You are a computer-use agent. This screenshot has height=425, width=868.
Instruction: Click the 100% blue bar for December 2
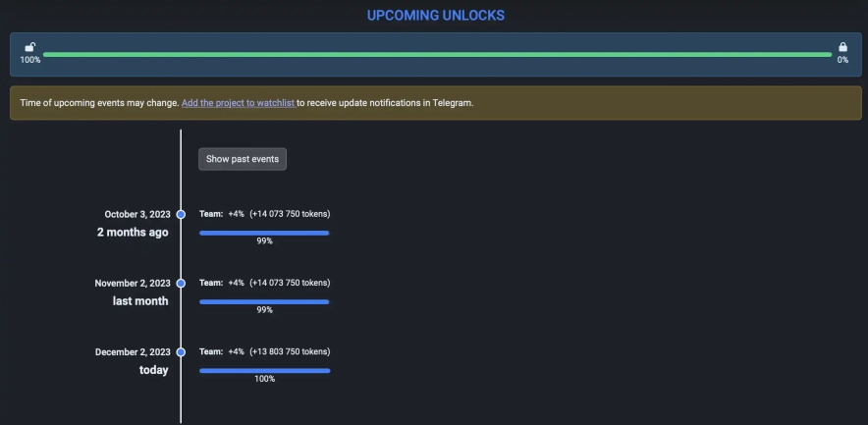[x=264, y=370]
